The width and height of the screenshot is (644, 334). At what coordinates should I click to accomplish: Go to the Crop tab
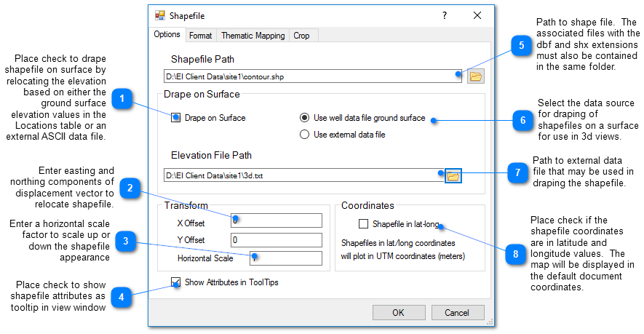click(301, 35)
